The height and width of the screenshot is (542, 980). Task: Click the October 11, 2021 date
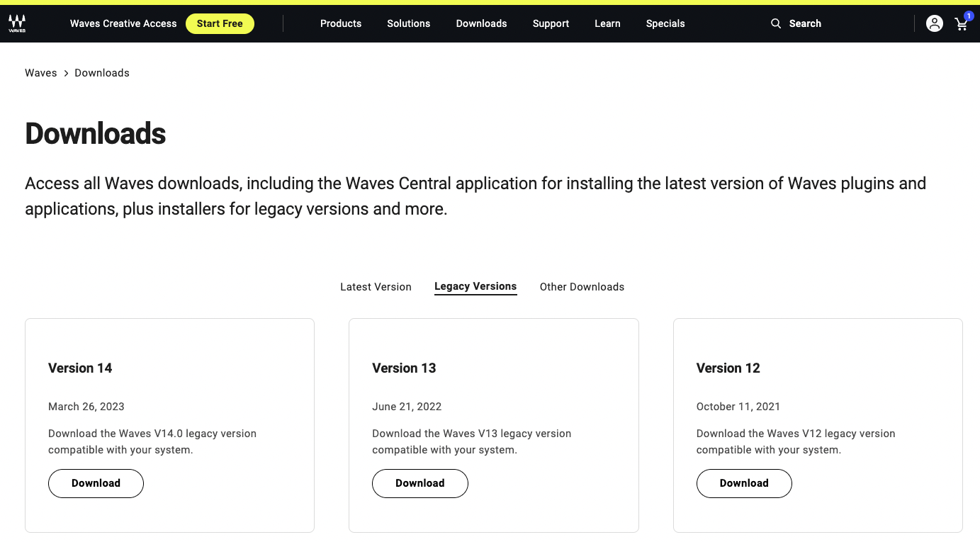(738, 407)
